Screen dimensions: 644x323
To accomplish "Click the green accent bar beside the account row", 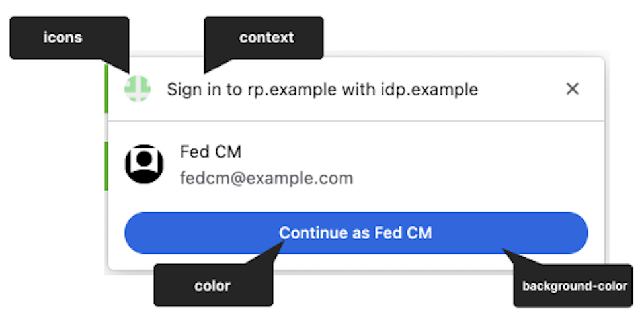I will pyautogui.click(x=106, y=165).
